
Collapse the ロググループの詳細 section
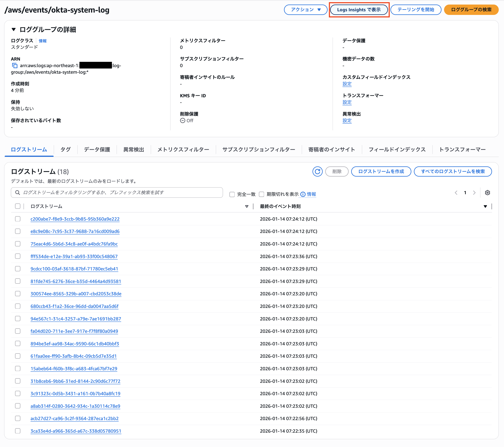(x=14, y=30)
